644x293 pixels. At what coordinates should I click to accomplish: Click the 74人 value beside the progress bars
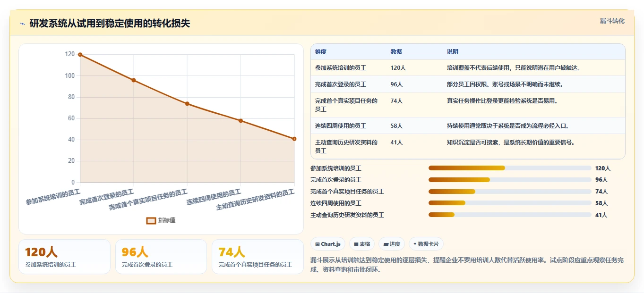point(601,192)
